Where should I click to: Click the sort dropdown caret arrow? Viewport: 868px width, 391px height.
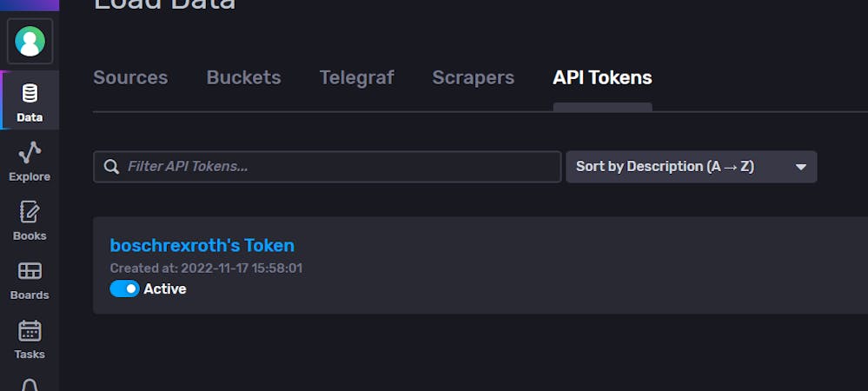pos(800,167)
